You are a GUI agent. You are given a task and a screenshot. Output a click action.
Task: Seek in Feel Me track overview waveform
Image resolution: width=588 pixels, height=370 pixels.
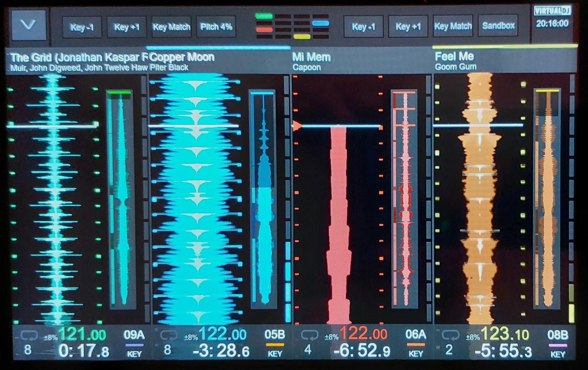click(547, 199)
